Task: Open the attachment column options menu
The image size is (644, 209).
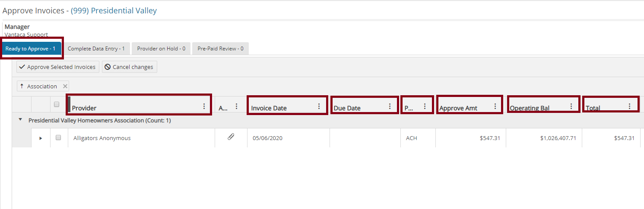Action: (236, 106)
